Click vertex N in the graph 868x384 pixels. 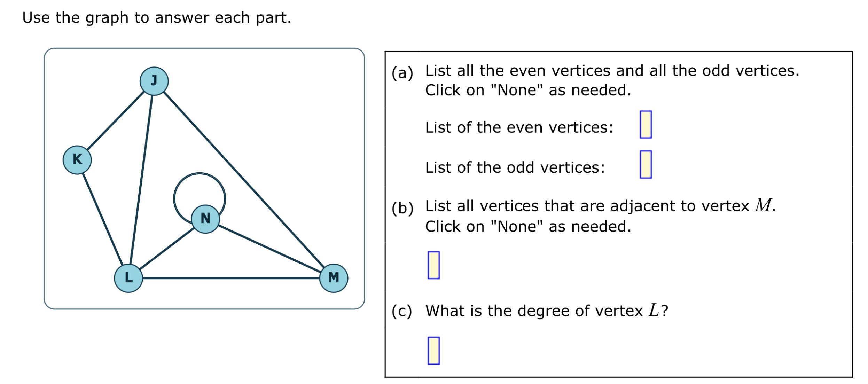tap(205, 219)
